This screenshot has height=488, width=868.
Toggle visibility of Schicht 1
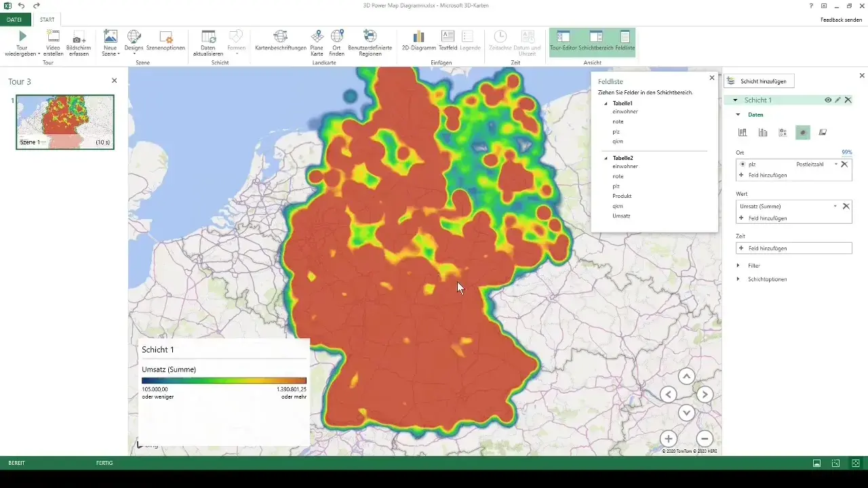(x=828, y=100)
